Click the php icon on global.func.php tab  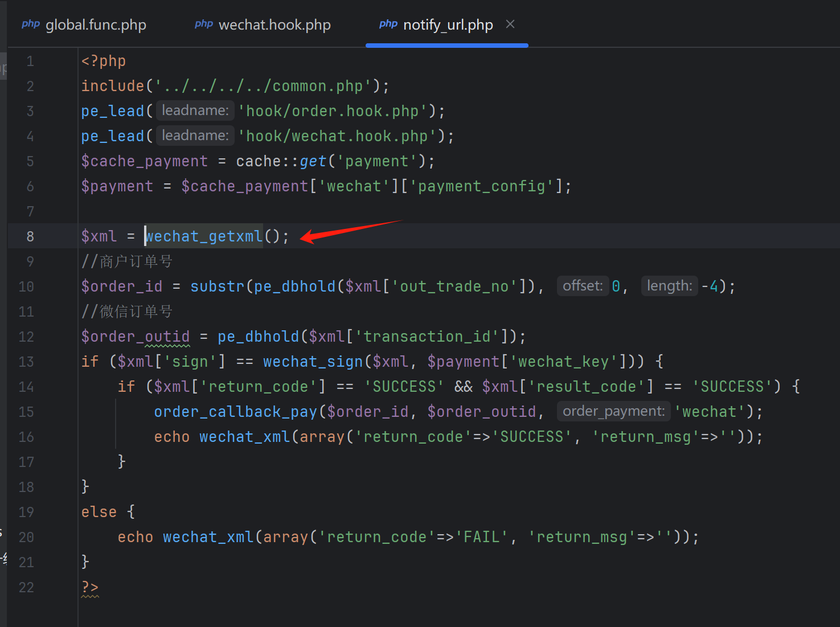31,24
